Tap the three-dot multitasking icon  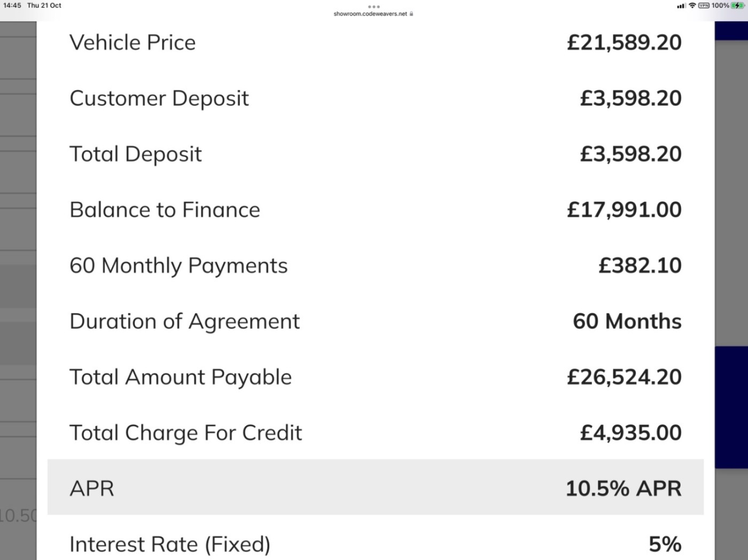(x=374, y=6)
